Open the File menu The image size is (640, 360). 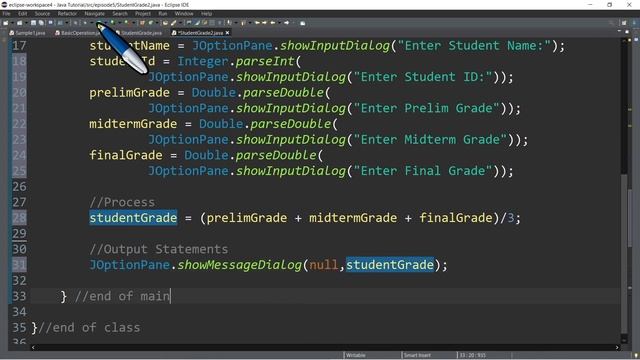(x=6, y=13)
